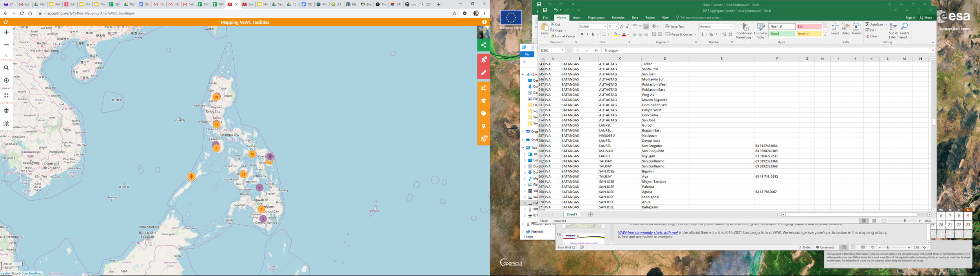This screenshot has width=980, height=276.
Task: Open a new Chrome tab
Action: 439,4
